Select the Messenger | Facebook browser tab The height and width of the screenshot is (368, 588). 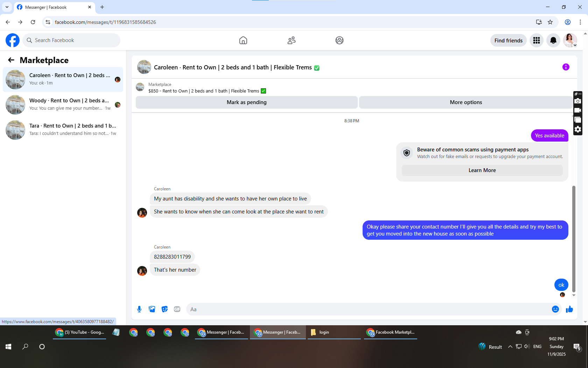tap(54, 7)
